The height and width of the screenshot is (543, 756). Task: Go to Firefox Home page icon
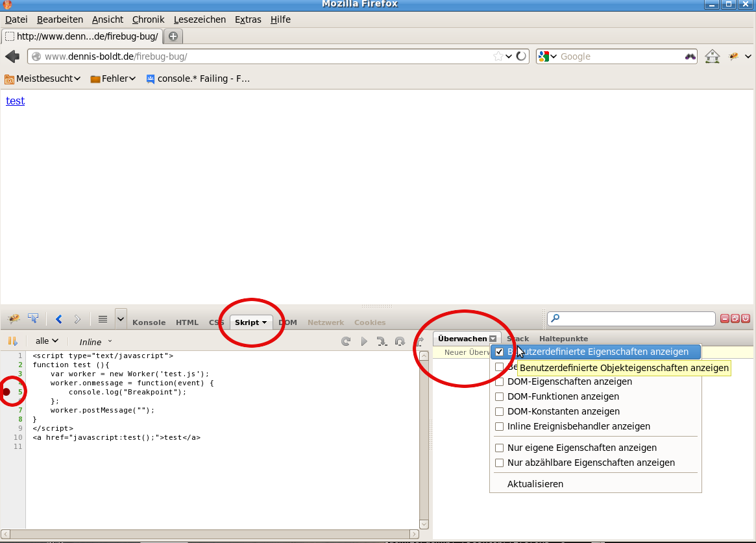pos(712,56)
